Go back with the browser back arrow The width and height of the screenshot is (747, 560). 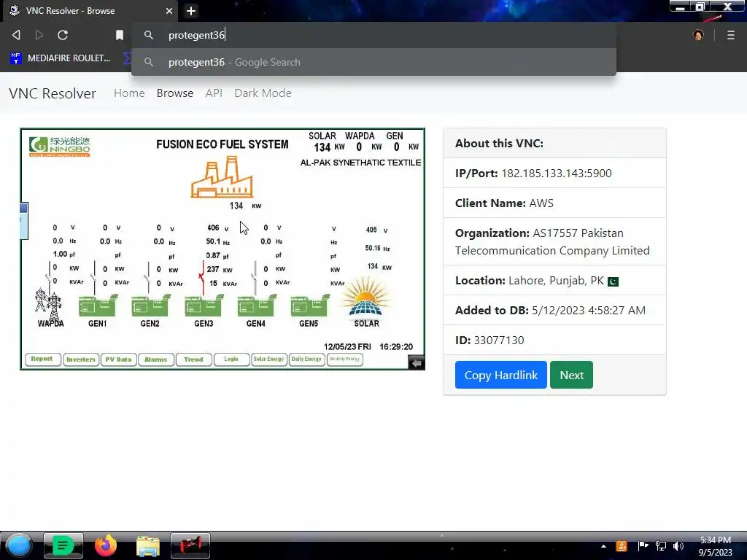[16, 35]
